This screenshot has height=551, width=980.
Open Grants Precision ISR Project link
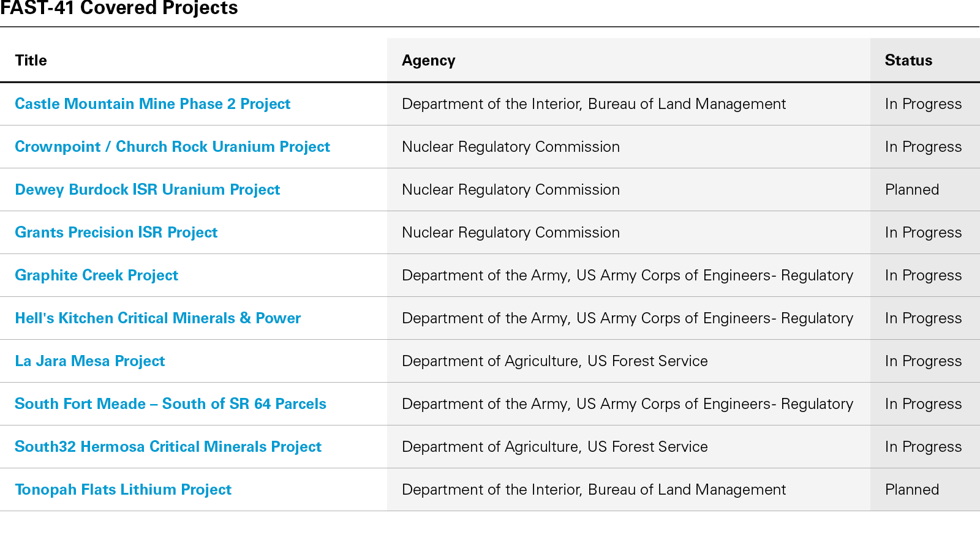click(x=116, y=233)
